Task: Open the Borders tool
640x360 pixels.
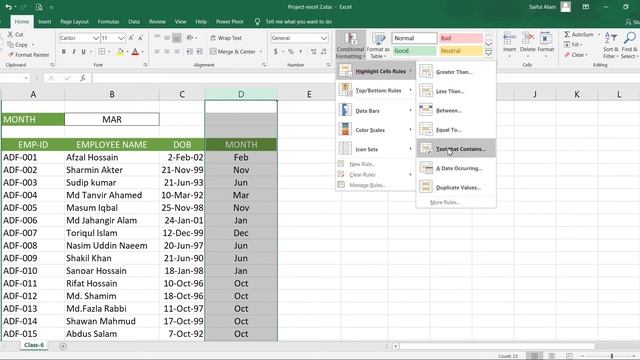Action: (102, 52)
